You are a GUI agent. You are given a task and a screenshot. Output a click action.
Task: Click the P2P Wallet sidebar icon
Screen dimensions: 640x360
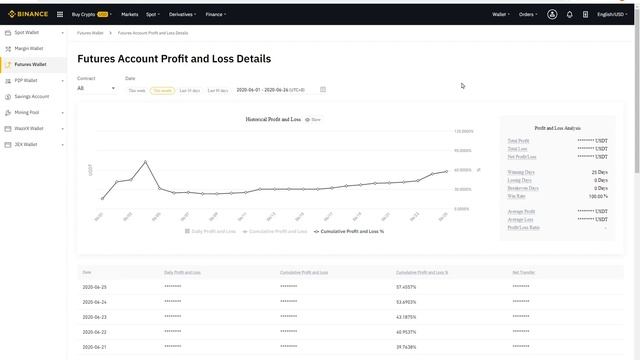[x=8, y=81]
